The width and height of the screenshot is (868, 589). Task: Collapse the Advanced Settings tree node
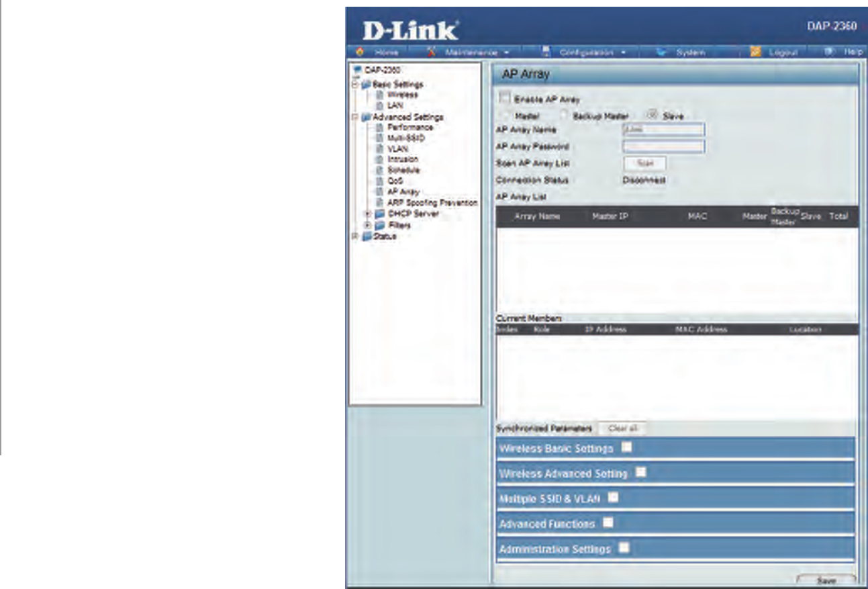pyautogui.click(x=354, y=117)
